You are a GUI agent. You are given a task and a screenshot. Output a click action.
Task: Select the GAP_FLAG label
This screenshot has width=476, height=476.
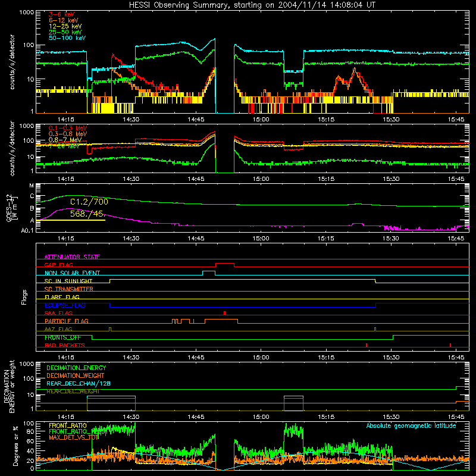click(58, 265)
